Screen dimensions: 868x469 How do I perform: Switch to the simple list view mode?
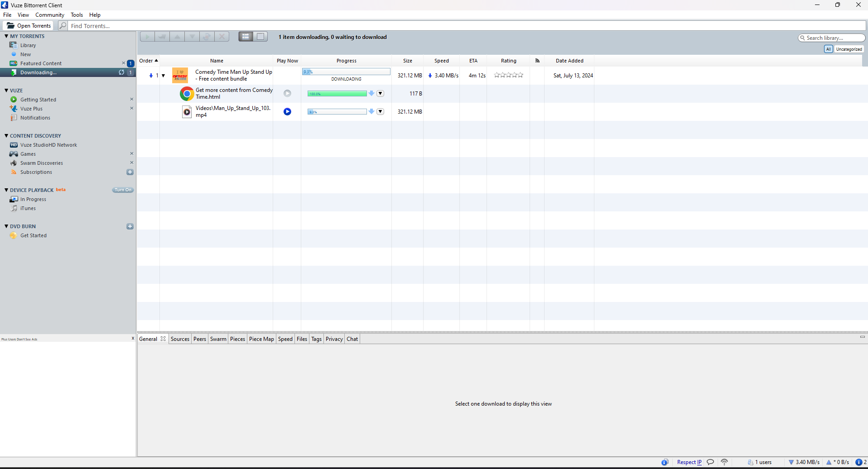point(260,37)
